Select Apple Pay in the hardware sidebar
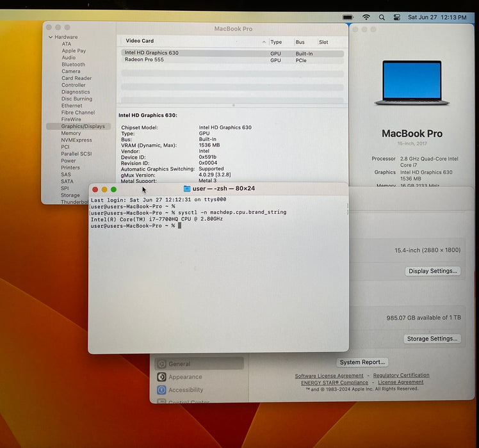 [x=74, y=51]
